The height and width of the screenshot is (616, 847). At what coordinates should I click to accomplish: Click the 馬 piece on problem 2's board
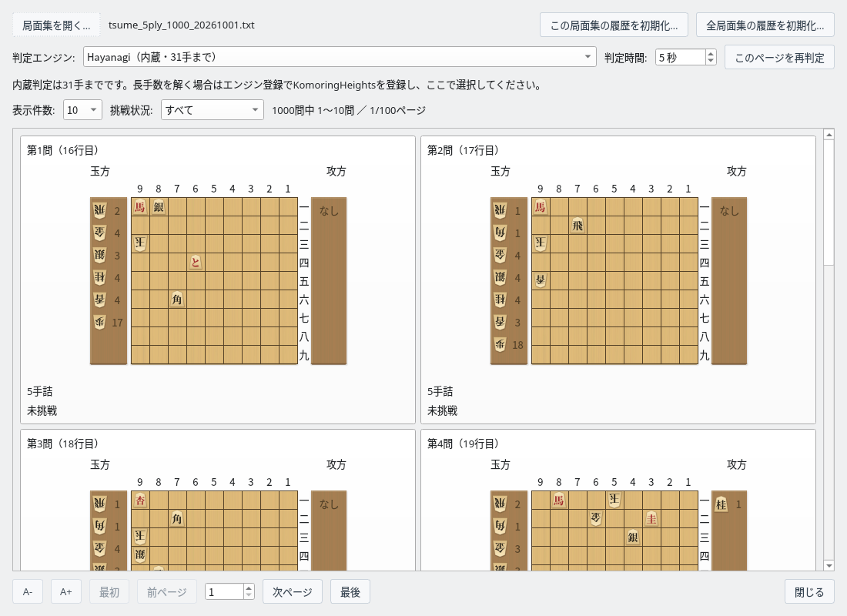pos(541,207)
